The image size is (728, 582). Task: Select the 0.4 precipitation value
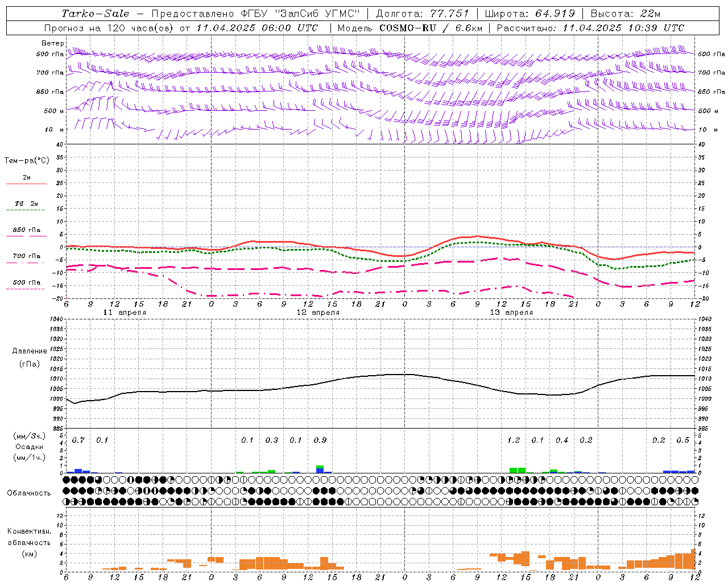pyautogui.click(x=562, y=440)
